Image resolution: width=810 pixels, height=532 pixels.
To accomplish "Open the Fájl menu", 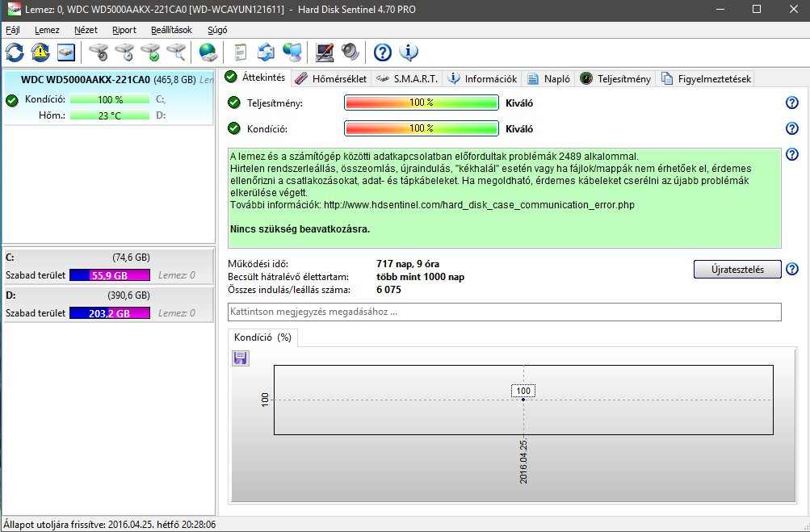I will [13, 30].
